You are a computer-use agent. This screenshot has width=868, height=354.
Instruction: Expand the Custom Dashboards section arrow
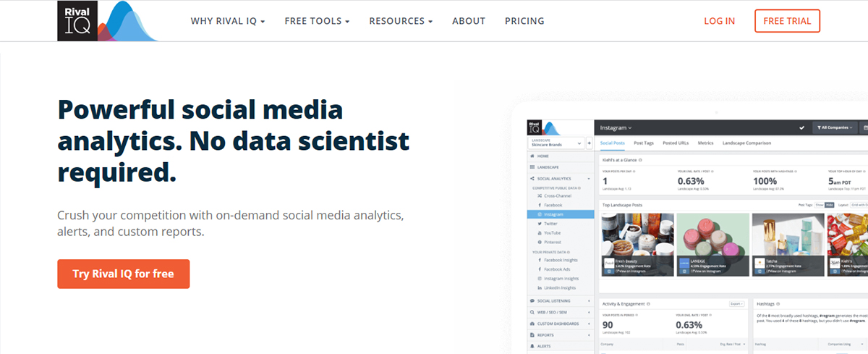pyautogui.click(x=589, y=324)
